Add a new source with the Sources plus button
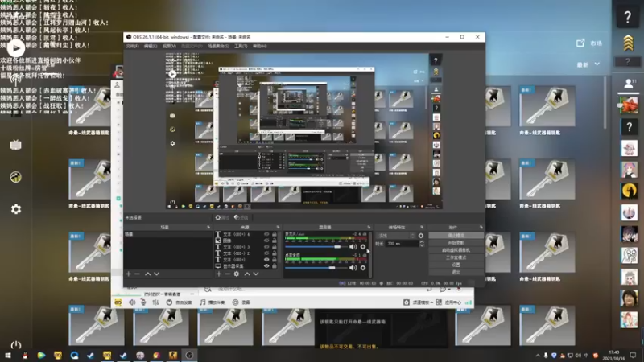This screenshot has height=362, width=644. click(219, 274)
